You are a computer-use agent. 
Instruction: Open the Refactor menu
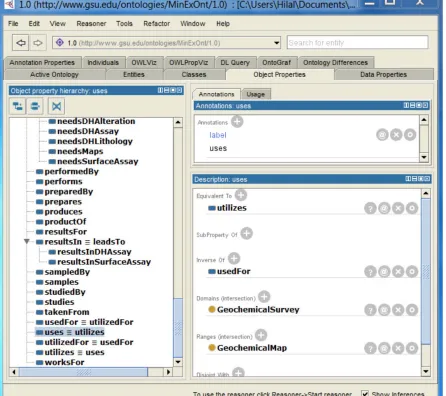pos(157,24)
